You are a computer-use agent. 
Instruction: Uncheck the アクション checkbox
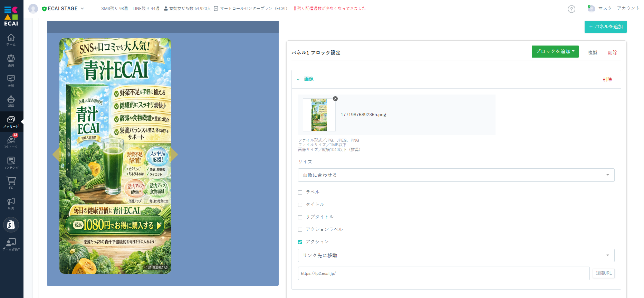300,242
